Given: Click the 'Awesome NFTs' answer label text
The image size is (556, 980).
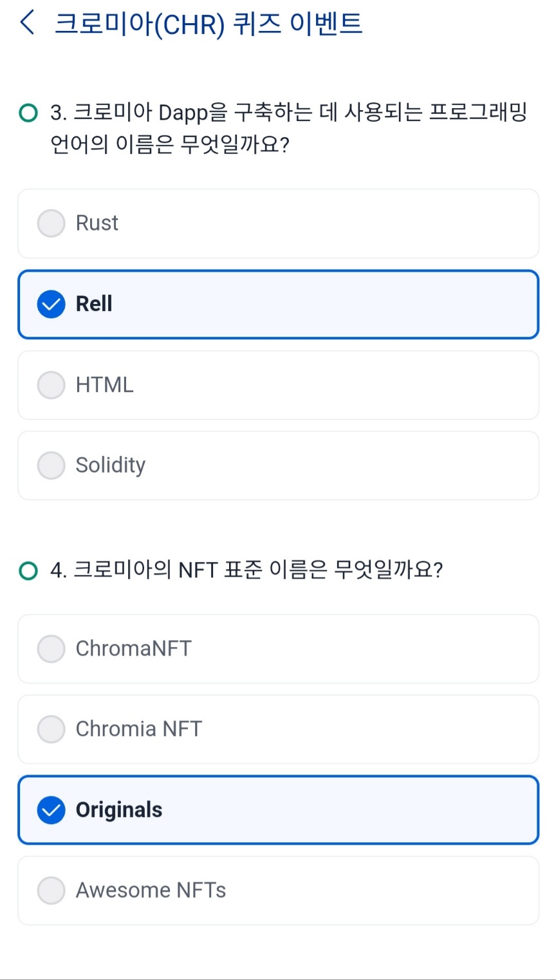Looking at the screenshot, I should 151,890.
